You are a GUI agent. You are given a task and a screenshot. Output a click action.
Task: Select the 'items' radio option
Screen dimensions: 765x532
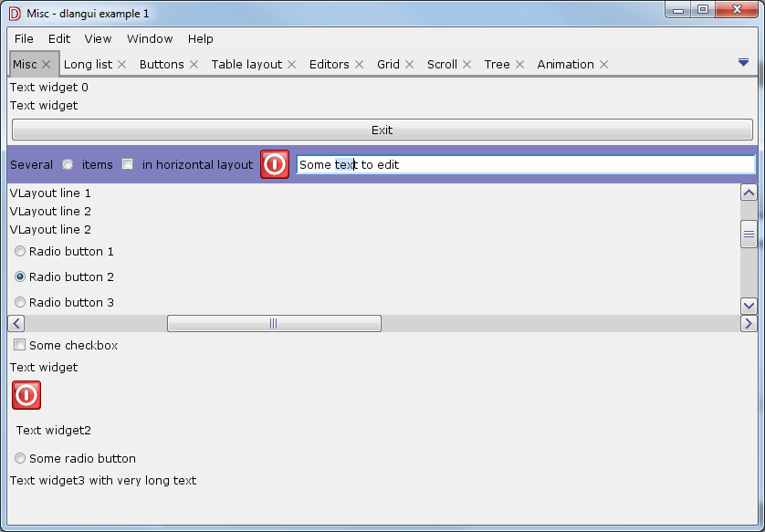68,164
